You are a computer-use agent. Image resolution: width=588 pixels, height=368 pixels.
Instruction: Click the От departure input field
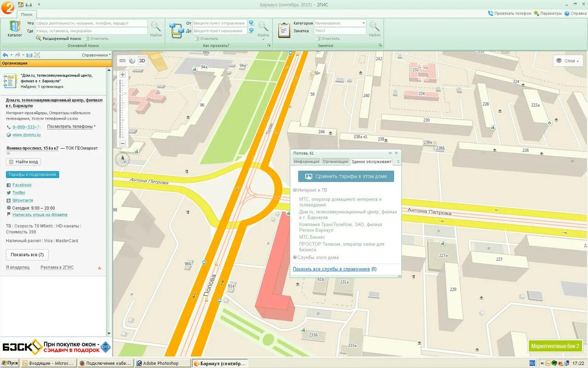220,23
